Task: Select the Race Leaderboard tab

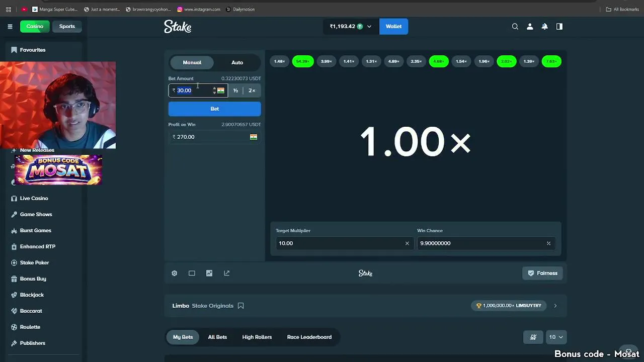Action: pos(309,337)
